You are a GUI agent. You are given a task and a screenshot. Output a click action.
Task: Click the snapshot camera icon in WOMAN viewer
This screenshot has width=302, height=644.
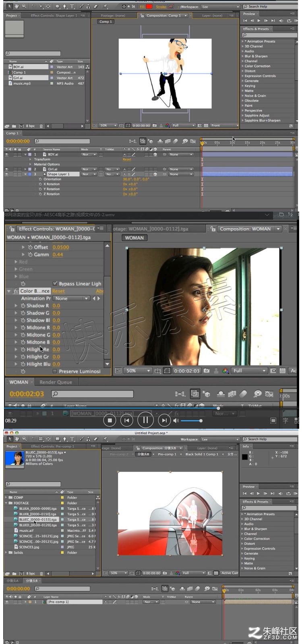click(207, 371)
